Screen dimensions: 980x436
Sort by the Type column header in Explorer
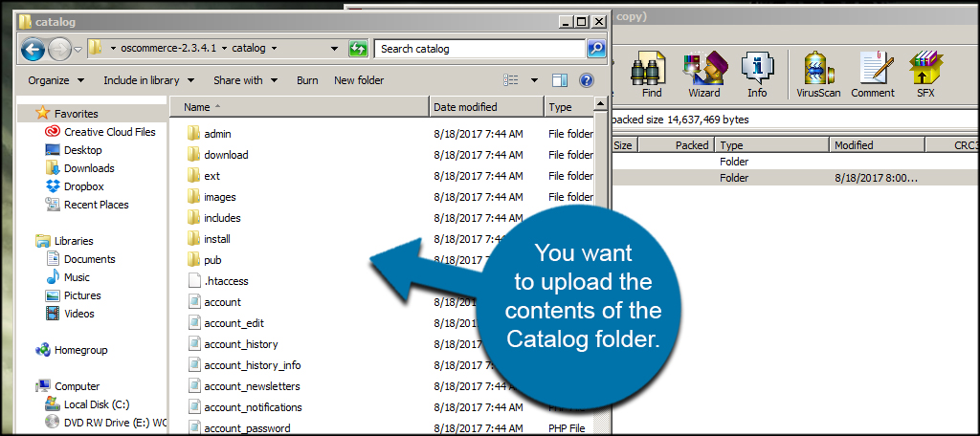pos(568,107)
